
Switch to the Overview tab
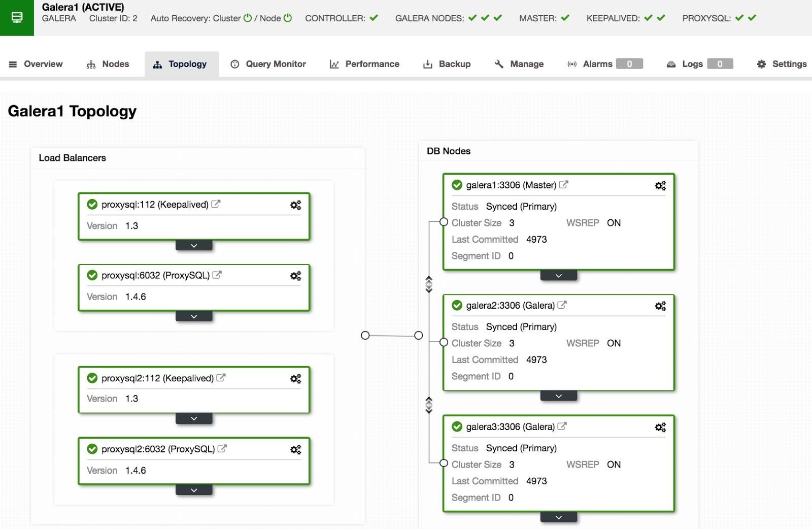click(x=36, y=64)
